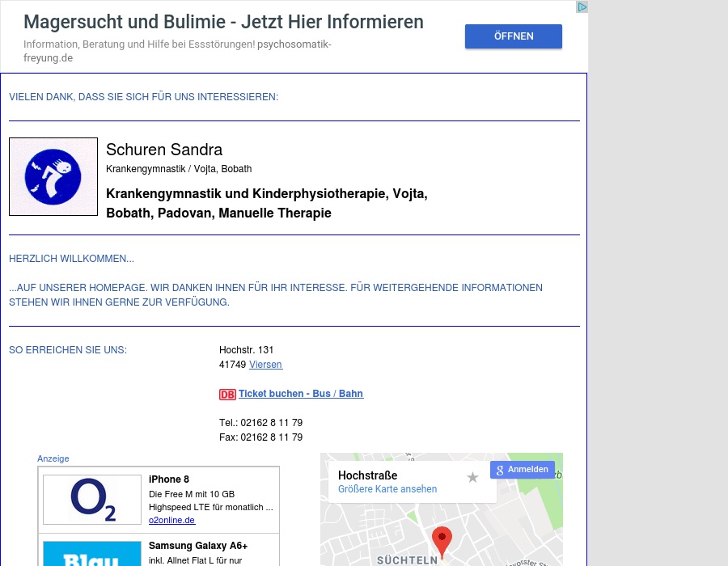Open the o2online.de link
728x566 pixels.
pos(171,520)
